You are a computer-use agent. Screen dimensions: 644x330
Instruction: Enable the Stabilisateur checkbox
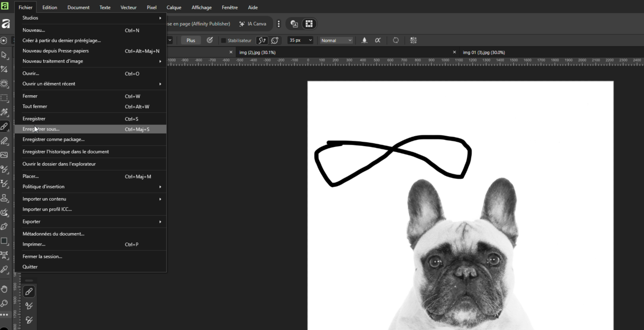coord(224,41)
